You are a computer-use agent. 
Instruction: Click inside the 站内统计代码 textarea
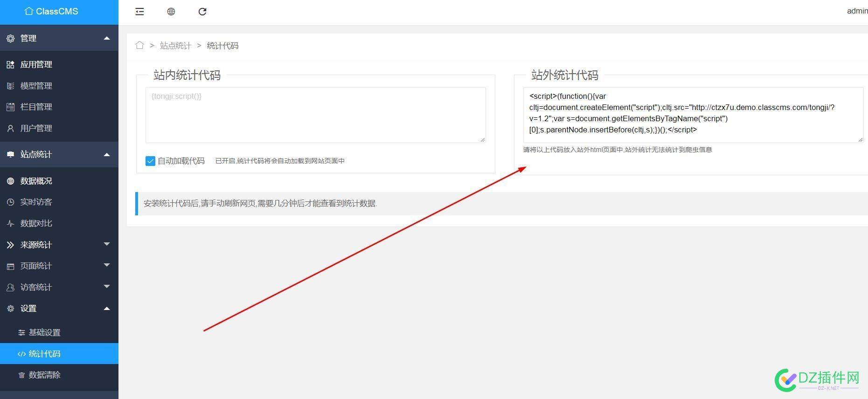pos(315,115)
